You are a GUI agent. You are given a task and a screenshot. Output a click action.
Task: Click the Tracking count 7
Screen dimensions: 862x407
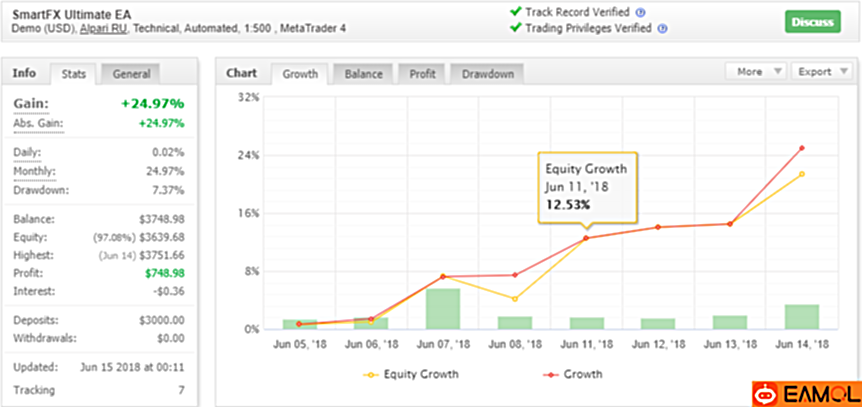pos(180,390)
